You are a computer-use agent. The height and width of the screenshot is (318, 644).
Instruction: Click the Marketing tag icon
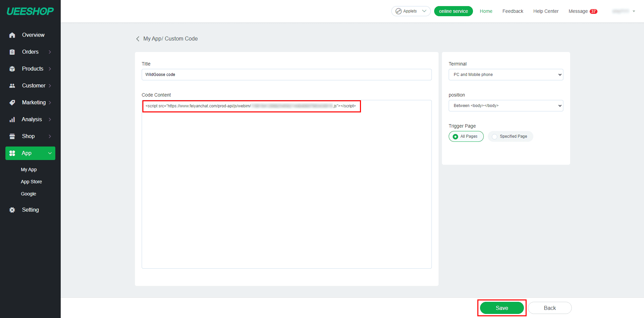pyautogui.click(x=12, y=103)
